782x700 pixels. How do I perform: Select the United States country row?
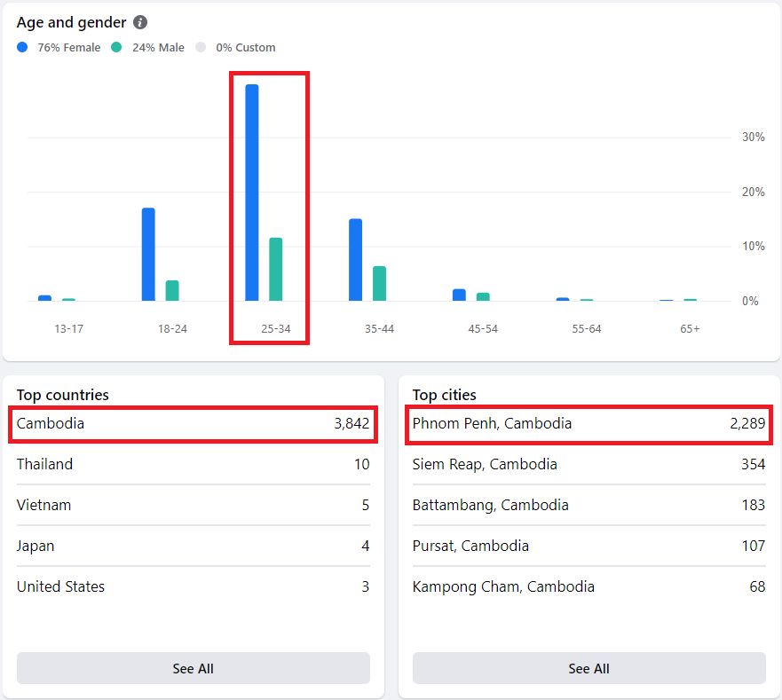pos(194,586)
